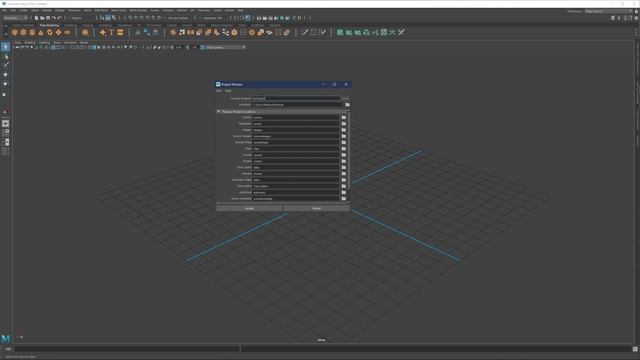Switch to the Rigging shelf tab
The image size is (640, 360).
coord(88,25)
